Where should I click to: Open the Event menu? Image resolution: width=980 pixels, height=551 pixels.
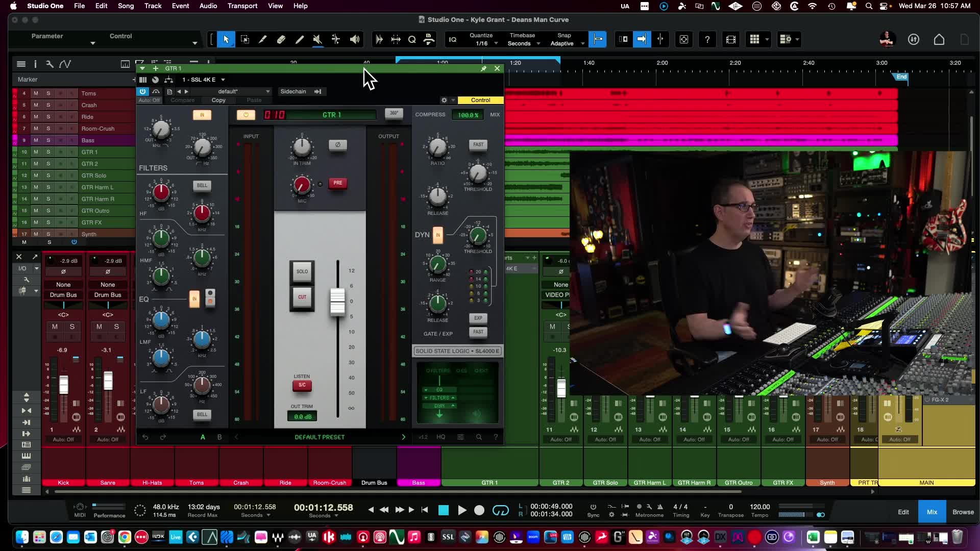coord(180,6)
